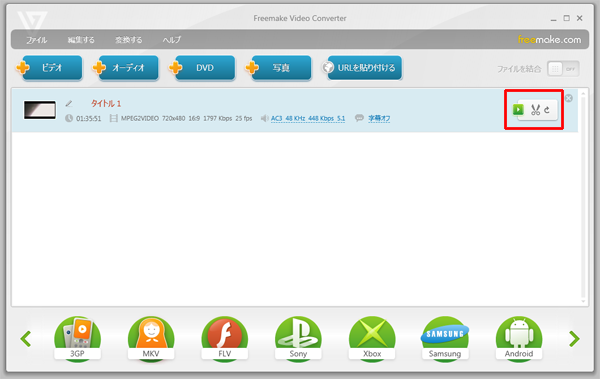This screenshot has height=379, width=600.
Task: Select Xbox output profile
Action: click(x=372, y=338)
